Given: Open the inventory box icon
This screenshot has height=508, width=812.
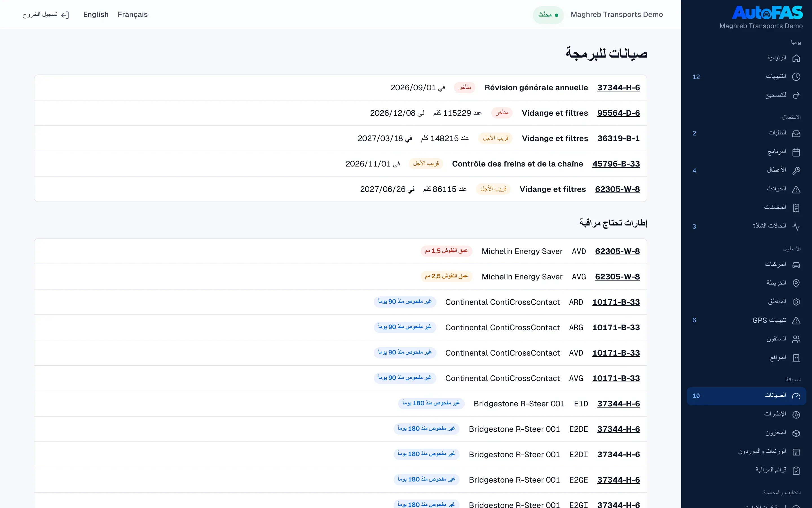Looking at the screenshot, I should click(x=796, y=433).
